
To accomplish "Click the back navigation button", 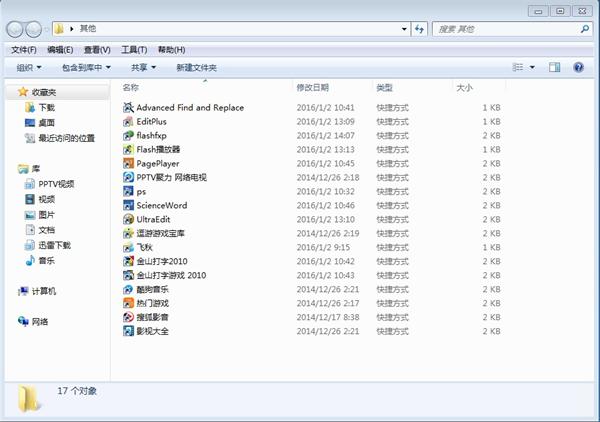I will (x=17, y=29).
